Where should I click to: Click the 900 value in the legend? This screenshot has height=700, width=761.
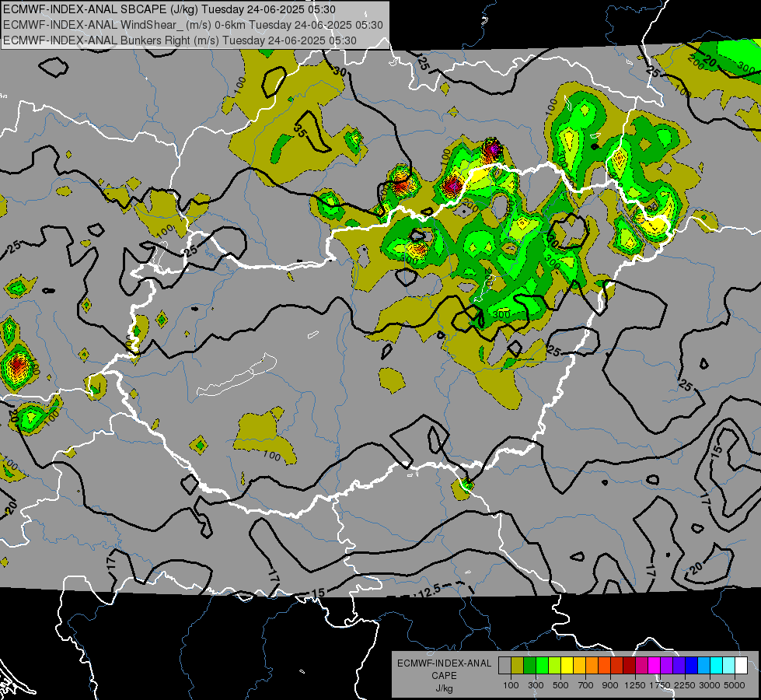(610, 685)
